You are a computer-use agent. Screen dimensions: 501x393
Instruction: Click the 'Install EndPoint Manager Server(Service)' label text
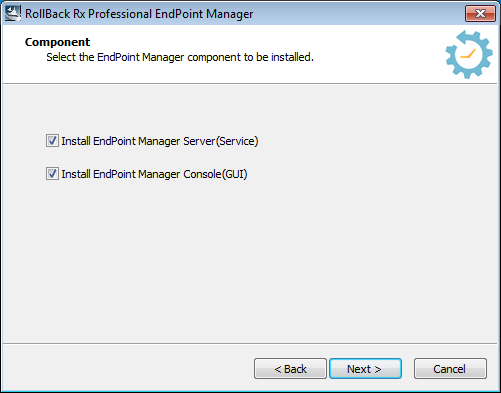click(x=160, y=141)
